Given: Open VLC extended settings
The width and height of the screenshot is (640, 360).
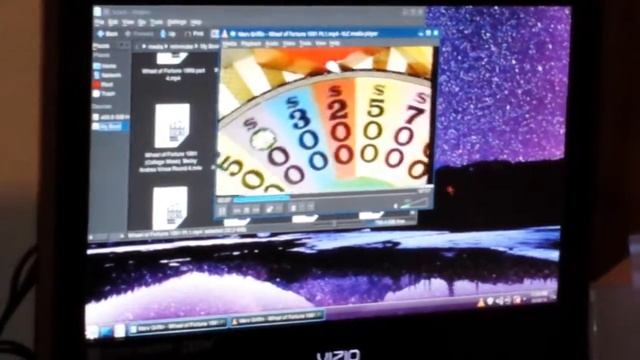Looking at the screenshot, I should click(x=279, y=209).
